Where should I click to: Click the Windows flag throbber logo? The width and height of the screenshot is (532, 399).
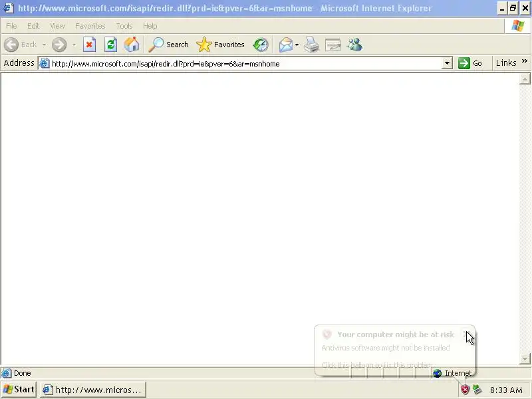coord(518,26)
